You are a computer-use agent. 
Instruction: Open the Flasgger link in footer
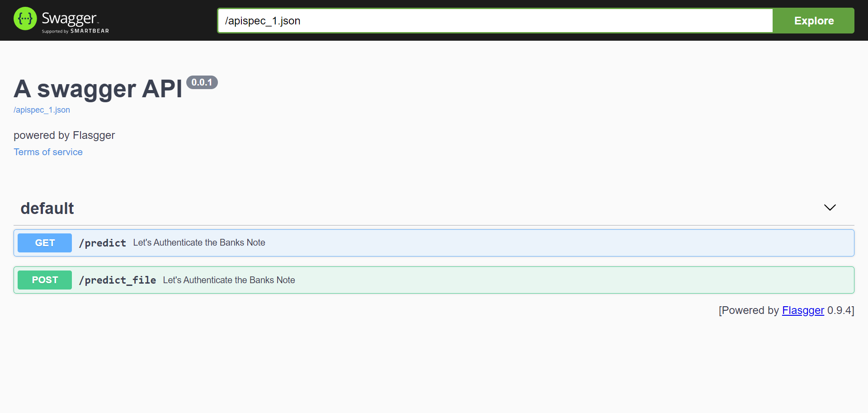pos(803,310)
